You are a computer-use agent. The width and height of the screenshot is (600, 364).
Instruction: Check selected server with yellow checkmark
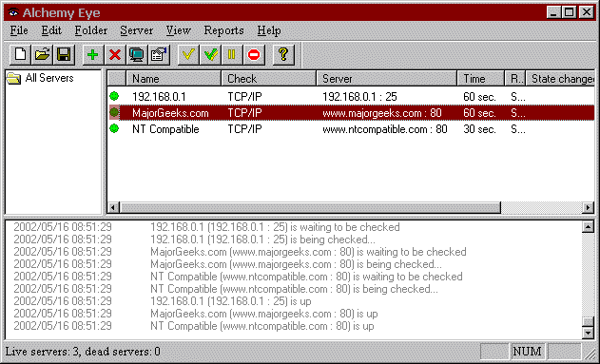(188, 55)
